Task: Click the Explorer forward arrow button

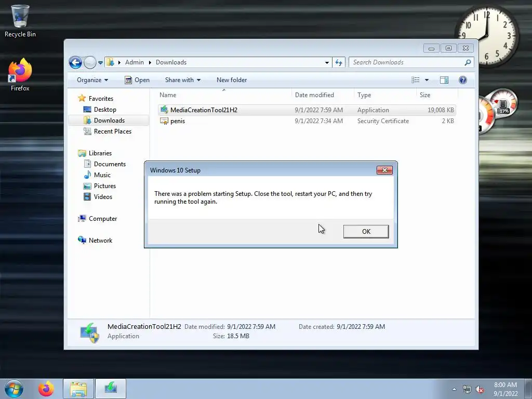Action: coord(90,62)
